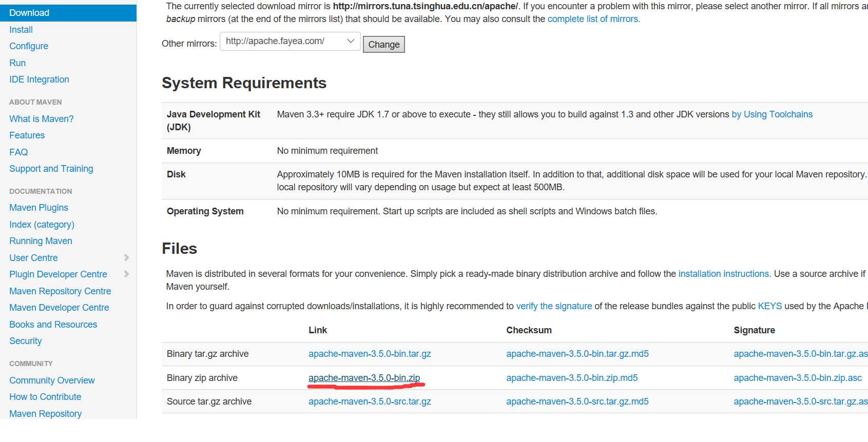Download apache-maven-3.5.0-bin.zip
Screen dimensions: 868x442
tap(364, 378)
